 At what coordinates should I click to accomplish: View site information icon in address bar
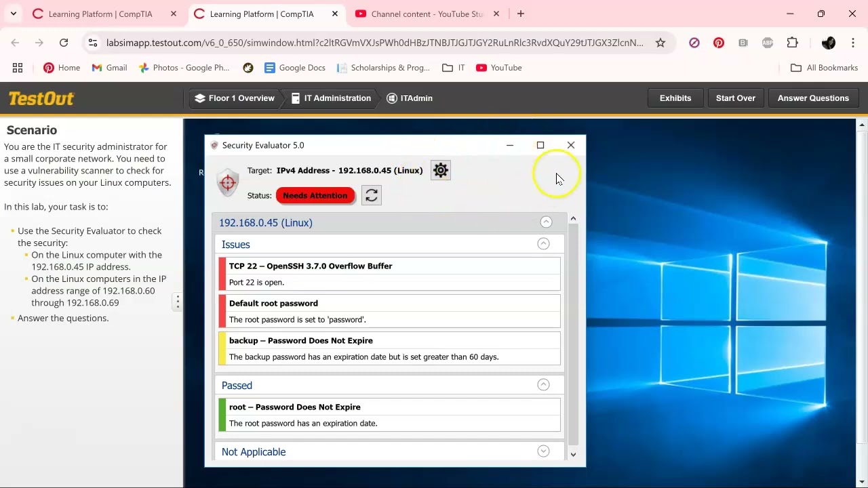93,43
